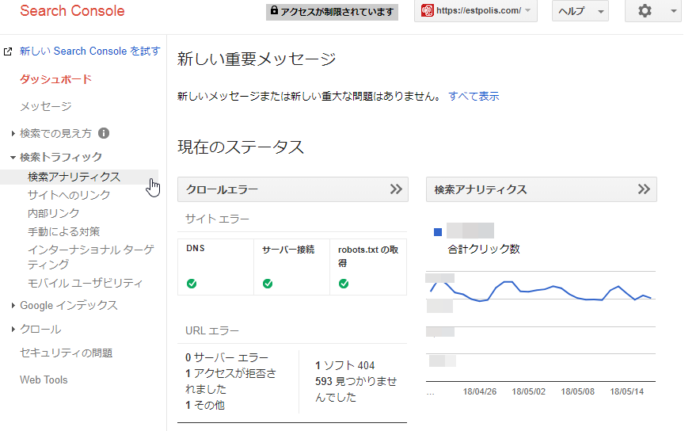
Task: Open the ヘルプ dropdown
Action: point(580,11)
